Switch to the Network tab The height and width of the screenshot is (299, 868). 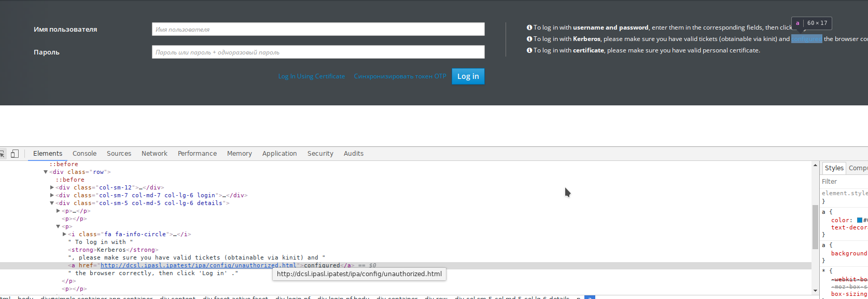click(x=155, y=154)
